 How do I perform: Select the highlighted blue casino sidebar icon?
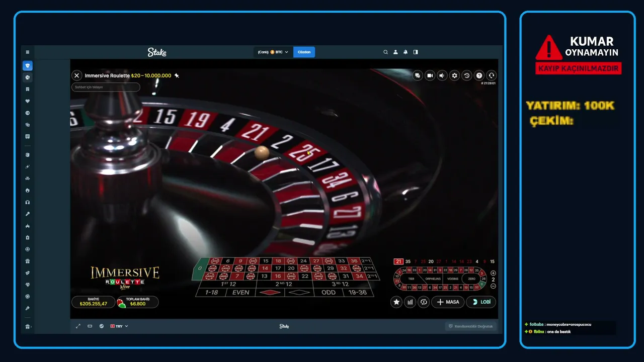click(x=28, y=66)
